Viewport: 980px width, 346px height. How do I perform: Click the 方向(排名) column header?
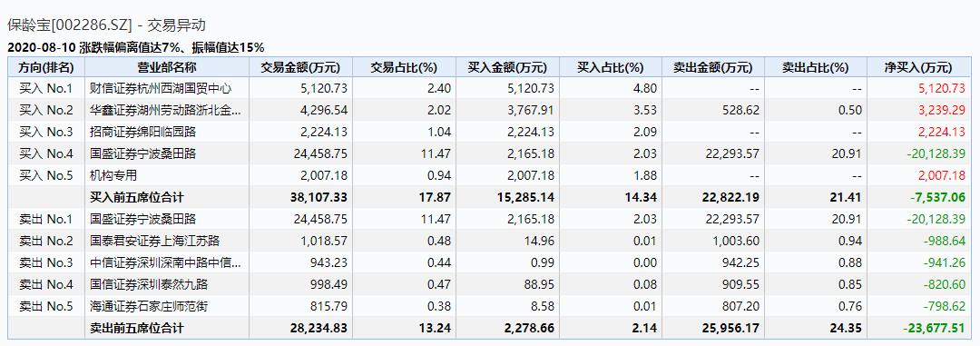46,67
